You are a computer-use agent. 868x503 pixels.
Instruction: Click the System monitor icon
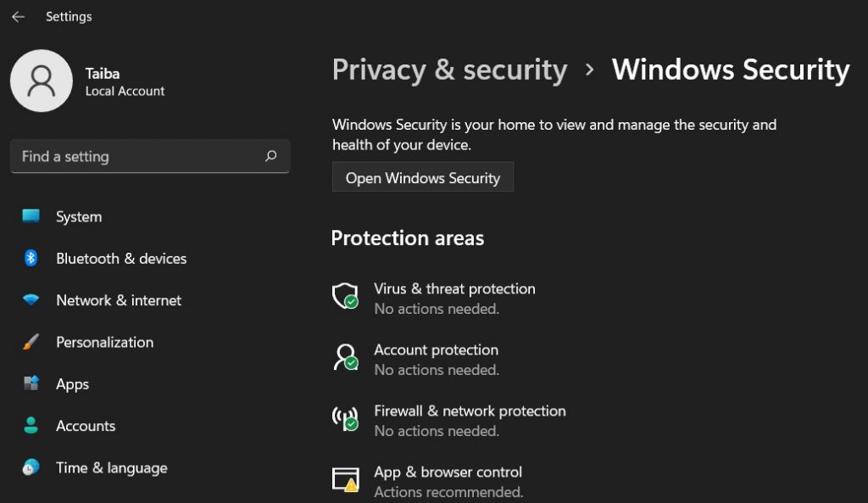[31, 216]
